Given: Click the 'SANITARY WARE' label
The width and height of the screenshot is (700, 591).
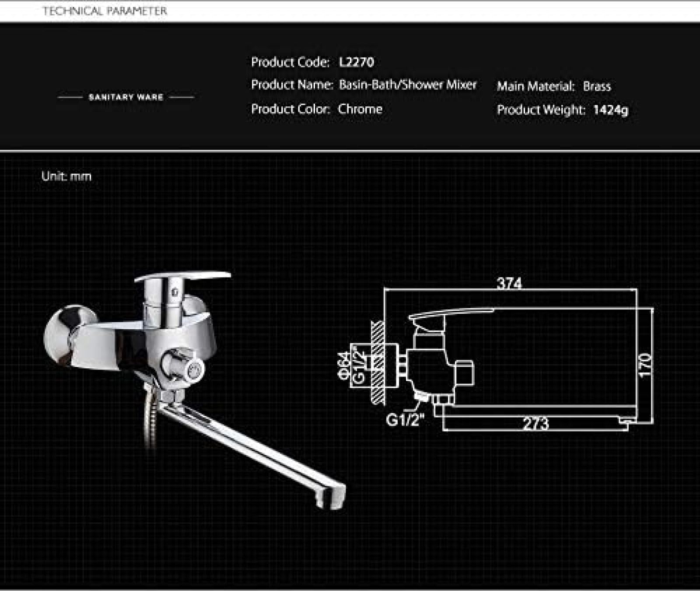Looking at the screenshot, I should click(x=126, y=97).
